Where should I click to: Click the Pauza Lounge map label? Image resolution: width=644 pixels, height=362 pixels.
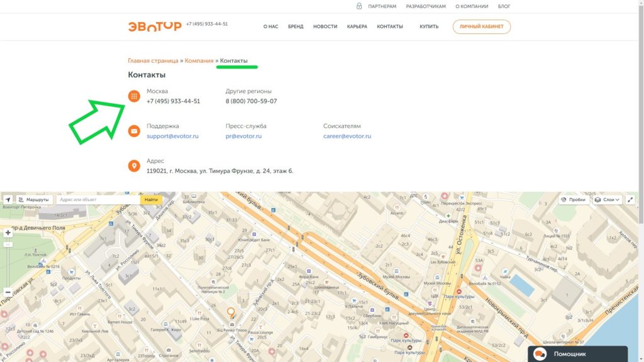[260, 332]
